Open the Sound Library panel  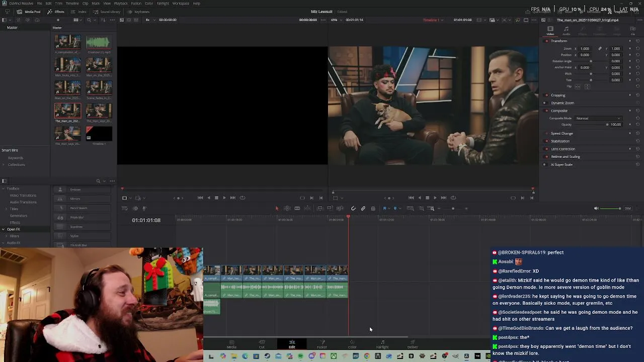[107, 12]
